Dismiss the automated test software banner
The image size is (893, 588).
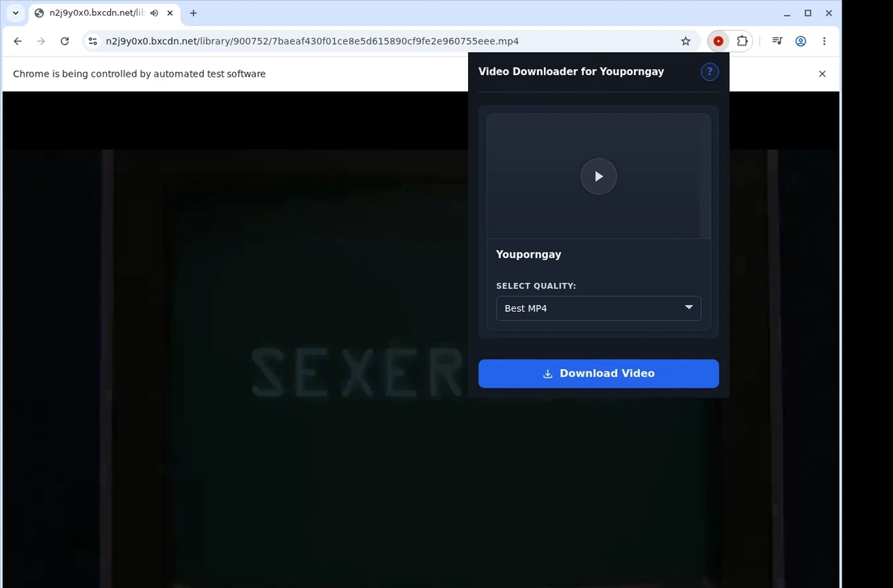point(822,74)
